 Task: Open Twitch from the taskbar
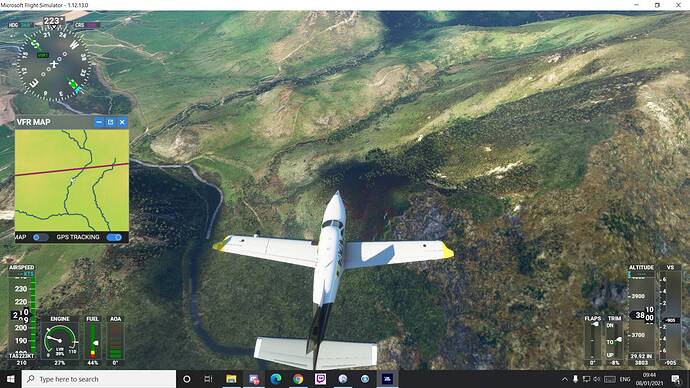pos(320,379)
